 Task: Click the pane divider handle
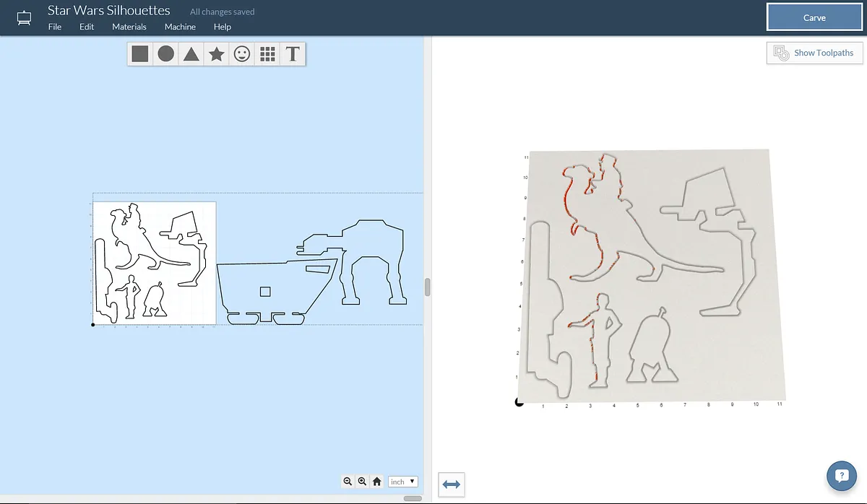(428, 287)
